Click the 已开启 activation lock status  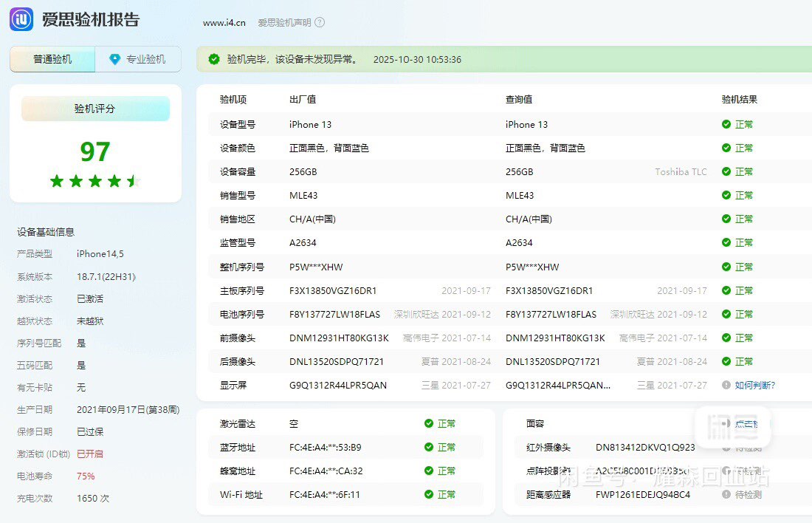click(90, 454)
